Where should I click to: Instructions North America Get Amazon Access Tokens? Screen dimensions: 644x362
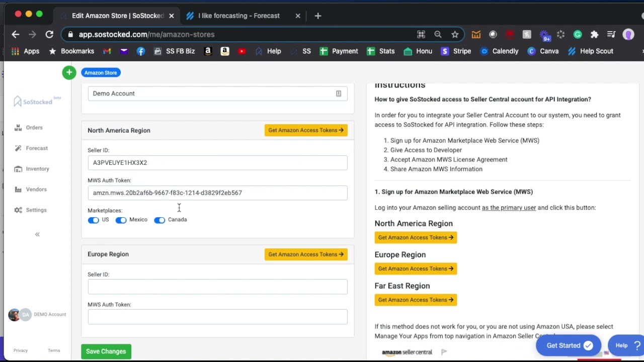click(x=416, y=237)
